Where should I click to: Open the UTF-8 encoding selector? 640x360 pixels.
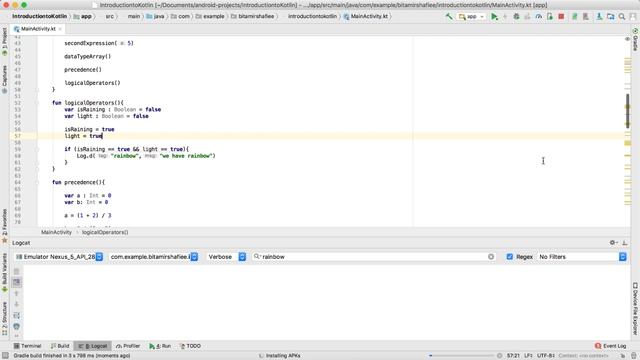coord(546,356)
